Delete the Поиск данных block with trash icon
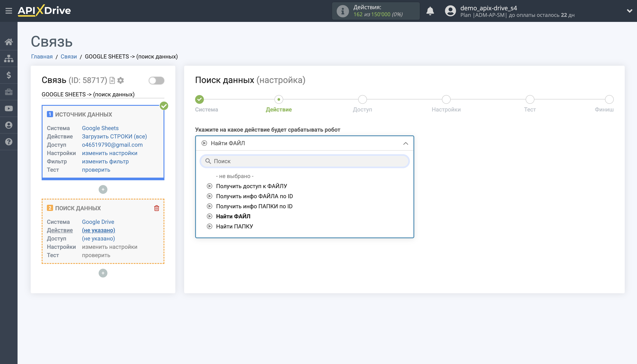637x364 pixels. (x=157, y=208)
